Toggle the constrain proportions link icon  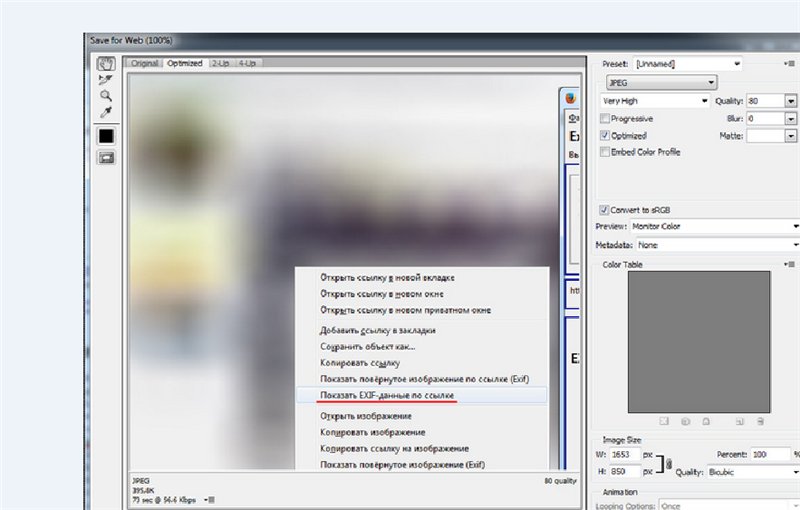(x=669, y=464)
